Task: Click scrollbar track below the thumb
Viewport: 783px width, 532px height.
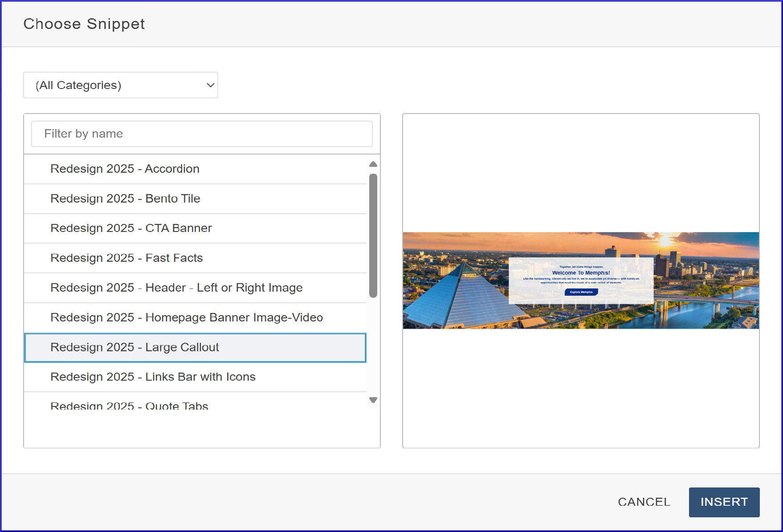Action: (x=373, y=347)
